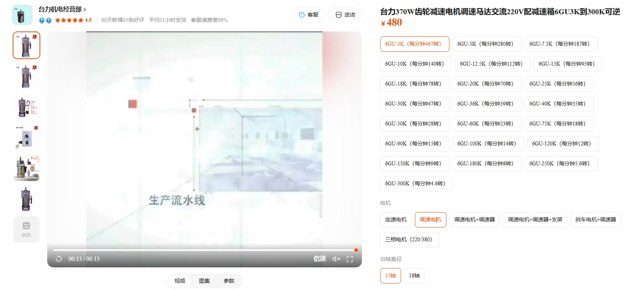The height and width of the screenshot is (290, 644).
Task: Select the first motor product thumbnail
Action: tap(26, 45)
